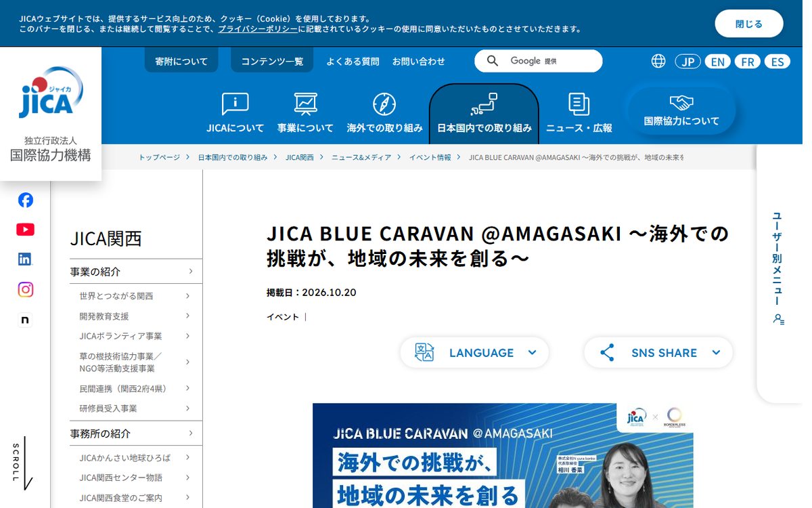This screenshot has height=508, width=812.
Task: Open JICA's YouTube channel icon
Action: (x=25, y=230)
